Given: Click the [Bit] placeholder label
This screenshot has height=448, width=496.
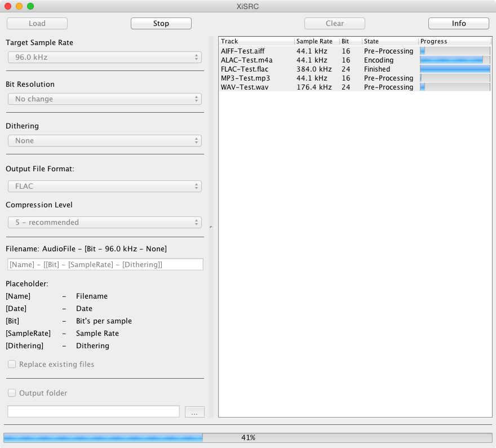Looking at the screenshot, I should pyautogui.click(x=12, y=321).
